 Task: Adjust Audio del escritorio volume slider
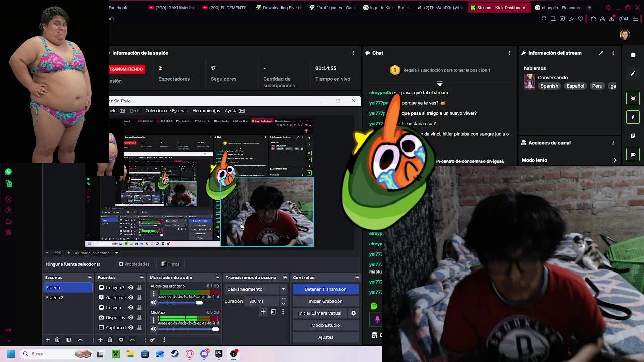point(199,302)
